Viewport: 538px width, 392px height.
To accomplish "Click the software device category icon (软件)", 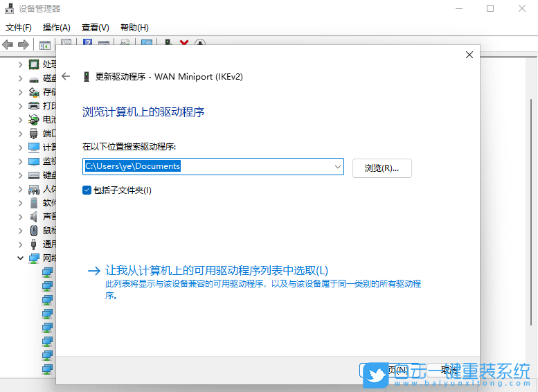I will [34, 203].
